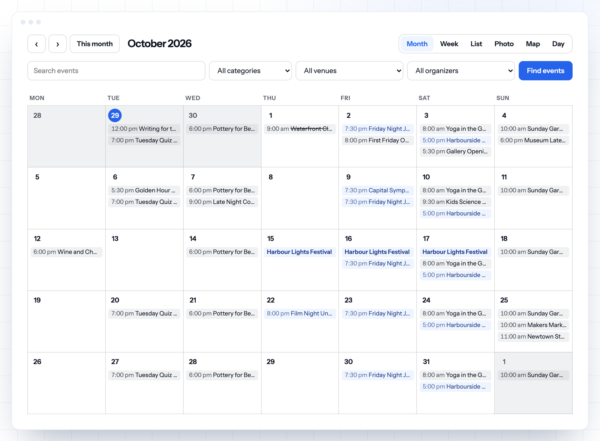
Task: Open Pottery for Be... on October 14
Action: 222,252
